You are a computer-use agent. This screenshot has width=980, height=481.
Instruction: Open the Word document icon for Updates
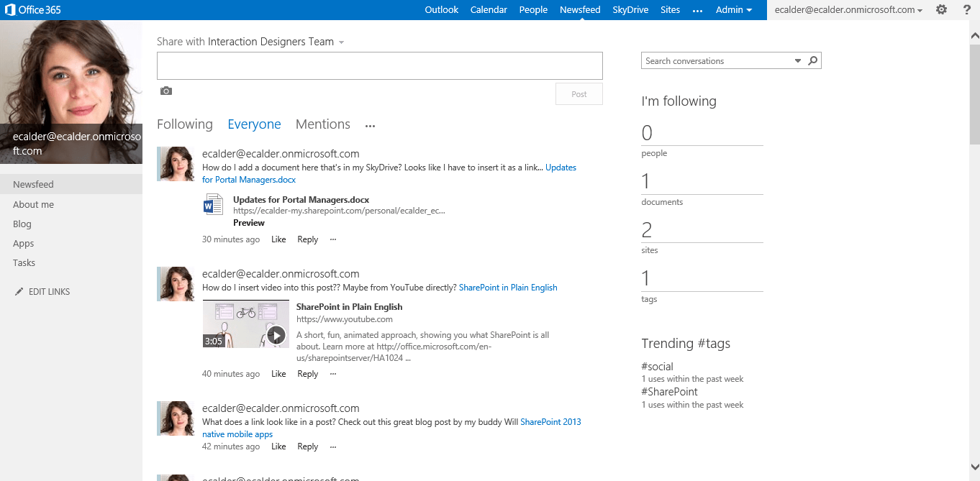coord(213,205)
